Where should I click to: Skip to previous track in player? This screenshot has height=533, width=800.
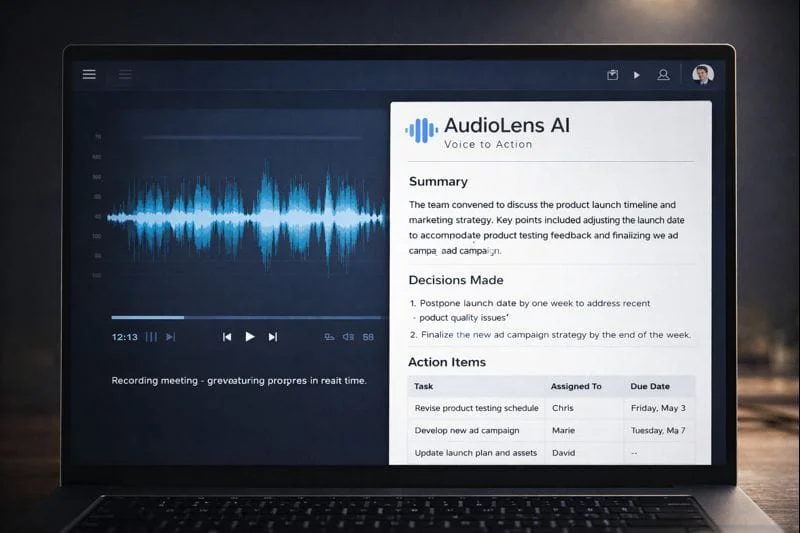click(x=227, y=337)
